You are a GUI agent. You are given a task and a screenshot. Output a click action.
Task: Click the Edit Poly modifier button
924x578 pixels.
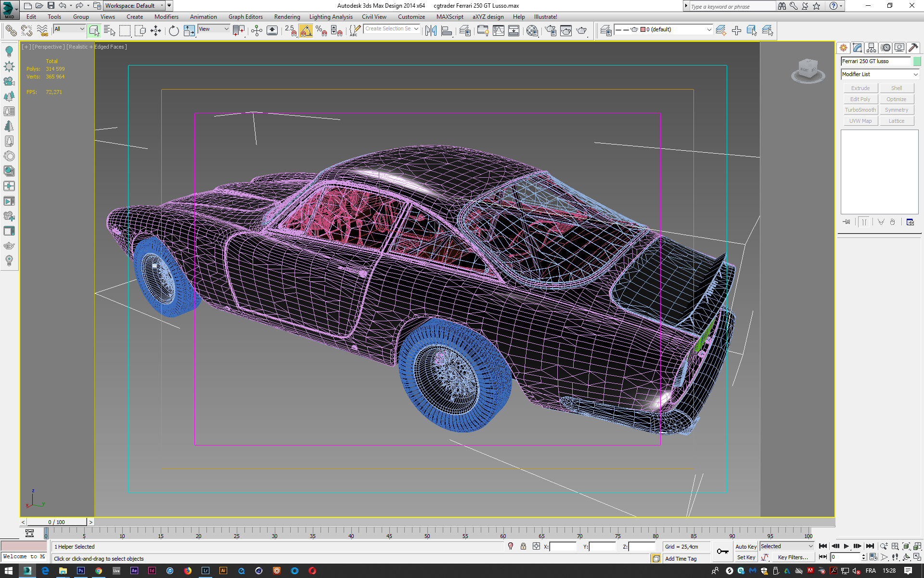[x=860, y=99]
